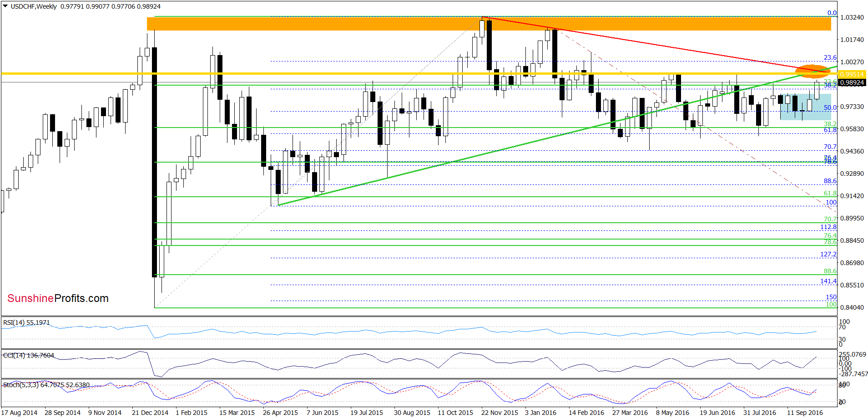The width and height of the screenshot is (868, 419).
Task: Click the 1.03240 price axis label
Action: tap(852, 17)
